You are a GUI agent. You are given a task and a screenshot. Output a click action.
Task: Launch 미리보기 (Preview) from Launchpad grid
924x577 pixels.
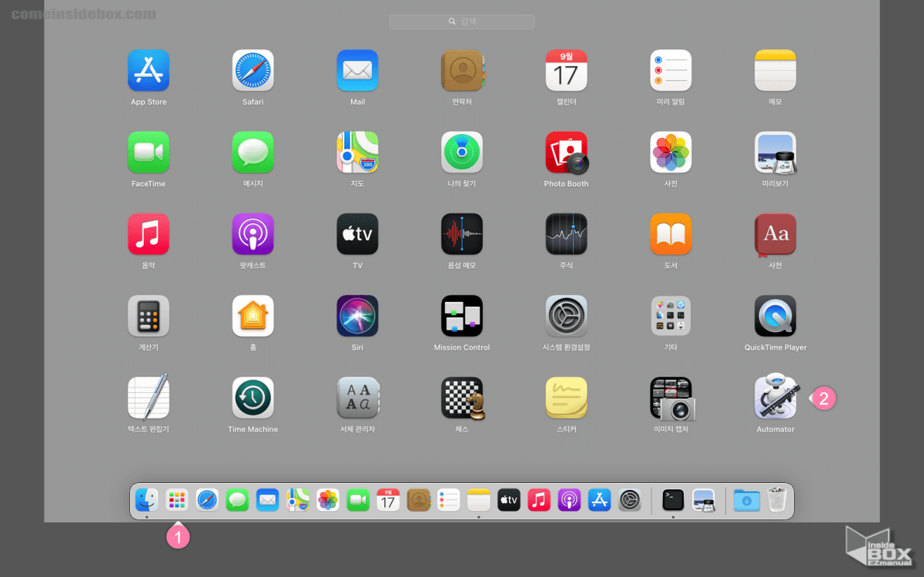(x=775, y=153)
